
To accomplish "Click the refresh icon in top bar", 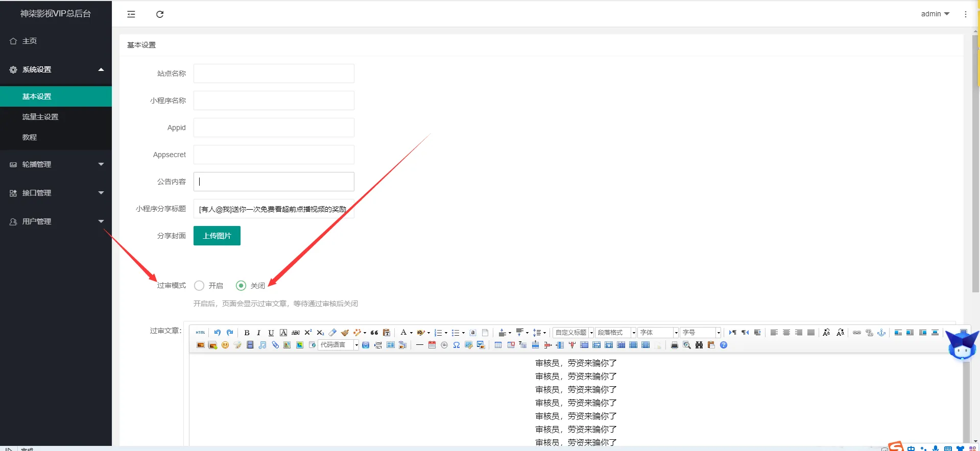I will (160, 14).
